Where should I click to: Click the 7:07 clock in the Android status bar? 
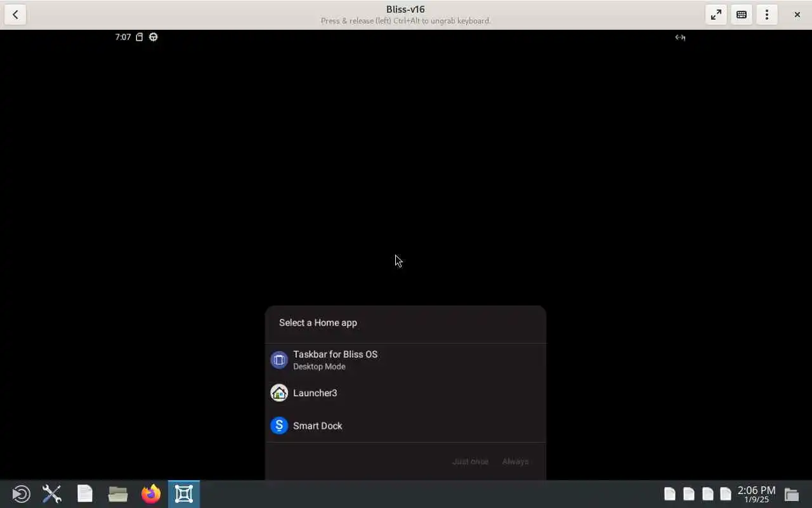123,37
